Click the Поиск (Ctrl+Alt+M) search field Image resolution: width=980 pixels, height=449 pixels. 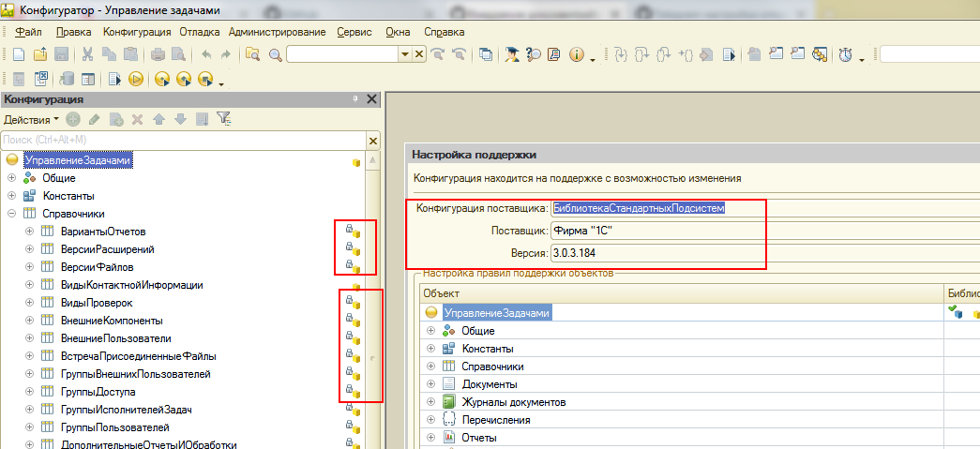click(x=185, y=141)
